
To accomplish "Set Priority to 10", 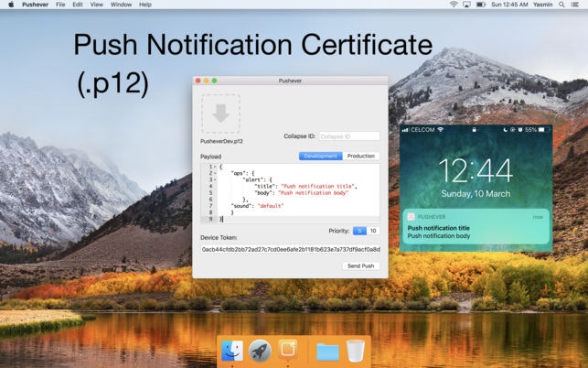I will tap(373, 231).
